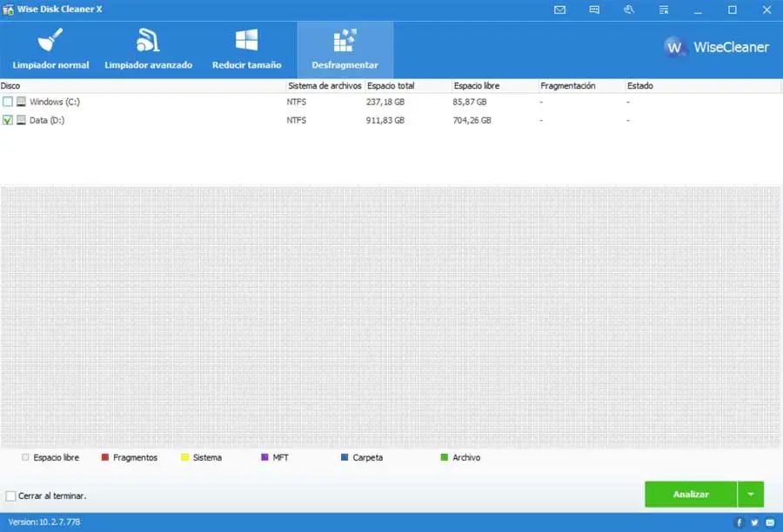783x532 pixels.
Task: Click the disk fragmentation map area
Action: (x=391, y=317)
